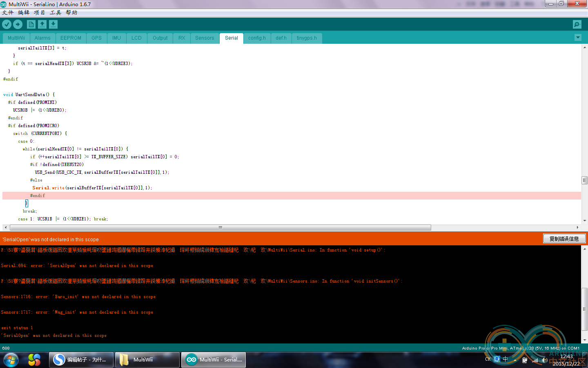Open the Serial Monitor magnifier icon
Viewport: 588px width, 368px height.
(x=577, y=25)
